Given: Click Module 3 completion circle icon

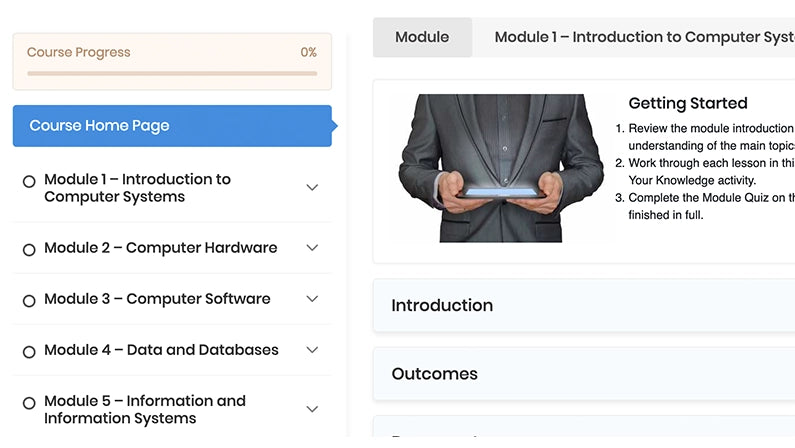Looking at the screenshot, I should click(29, 301).
